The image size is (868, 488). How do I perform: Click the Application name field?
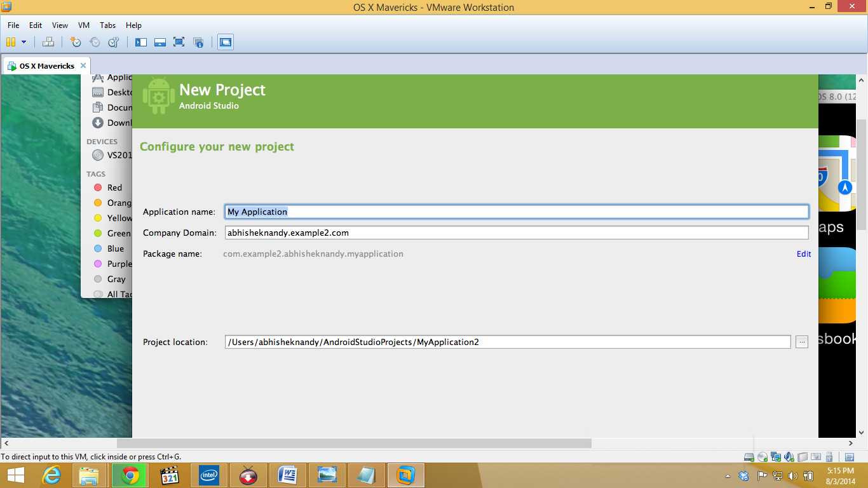point(517,212)
